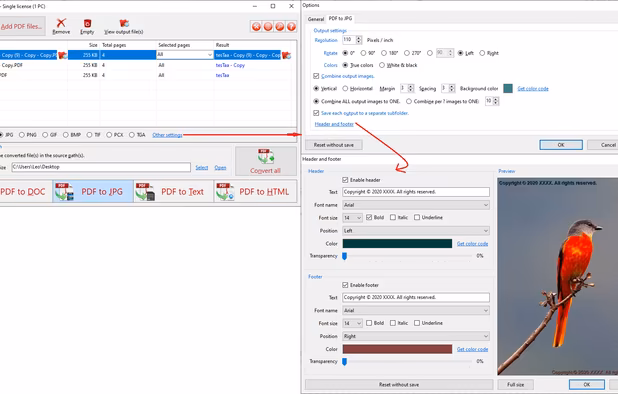This screenshot has width=618, height=394.
Task: Click the Add PDF files button
Action: [22, 26]
